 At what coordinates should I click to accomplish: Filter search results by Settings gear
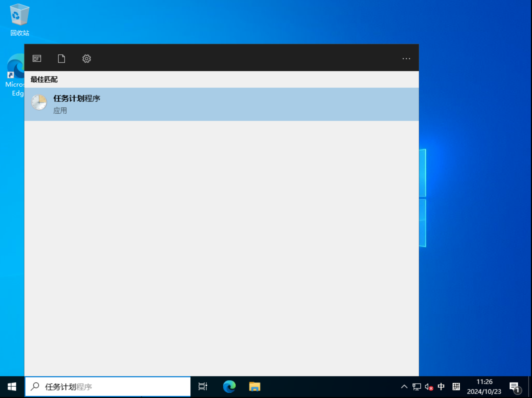[x=86, y=59]
